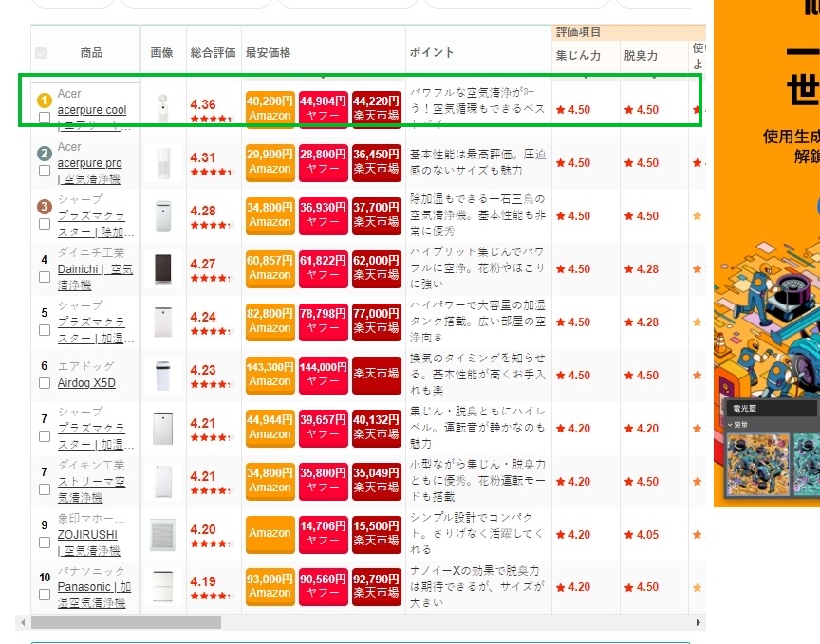Click the 35,049円 楽天市場 button
The width and height of the screenshot is (820, 644).
[377, 481]
